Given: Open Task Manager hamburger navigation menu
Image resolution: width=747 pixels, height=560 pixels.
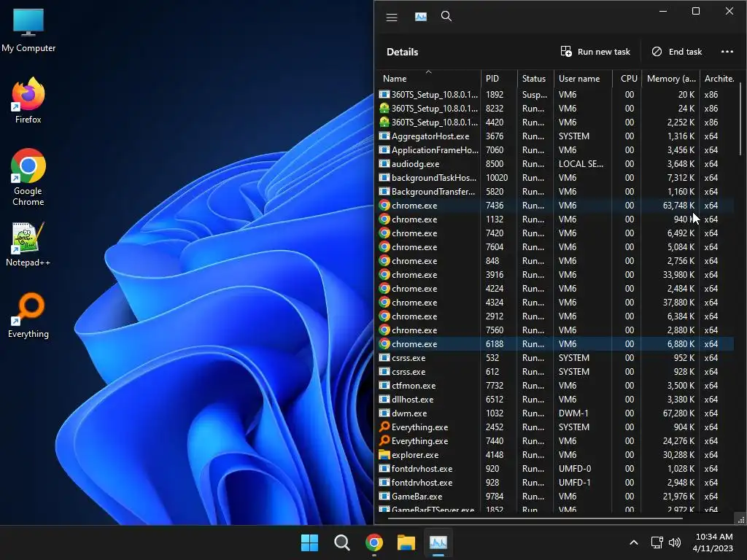Looking at the screenshot, I should coord(392,17).
